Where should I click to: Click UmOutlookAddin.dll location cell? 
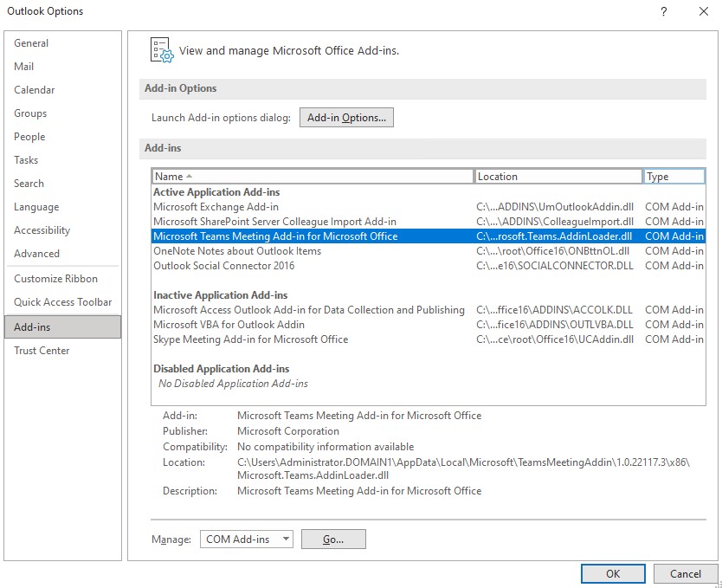tap(555, 207)
